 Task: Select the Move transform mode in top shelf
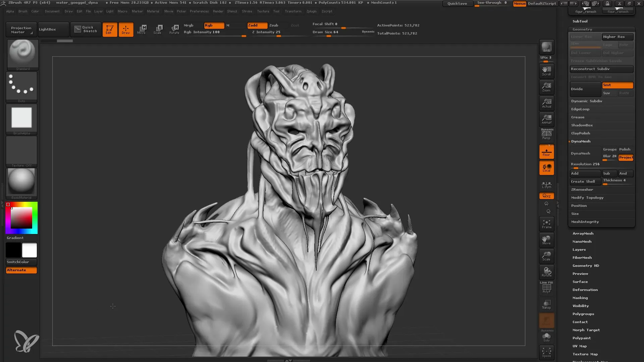point(142,29)
